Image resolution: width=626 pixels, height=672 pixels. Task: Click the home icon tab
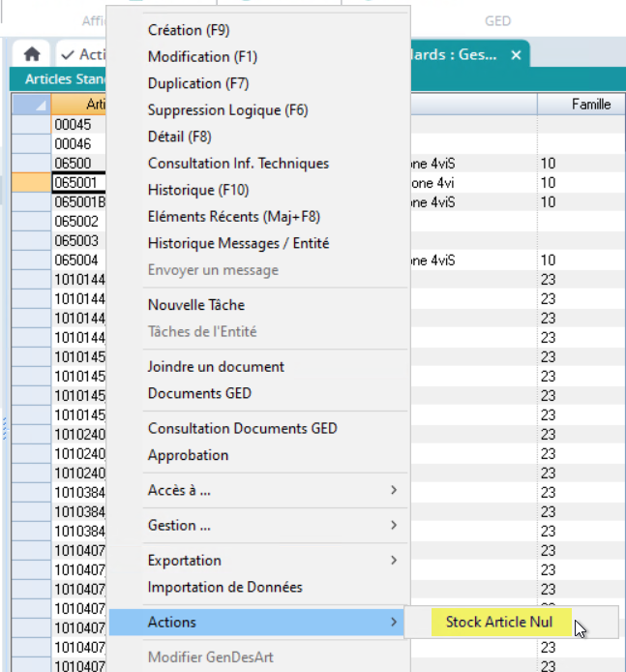[x=31, y=55]
